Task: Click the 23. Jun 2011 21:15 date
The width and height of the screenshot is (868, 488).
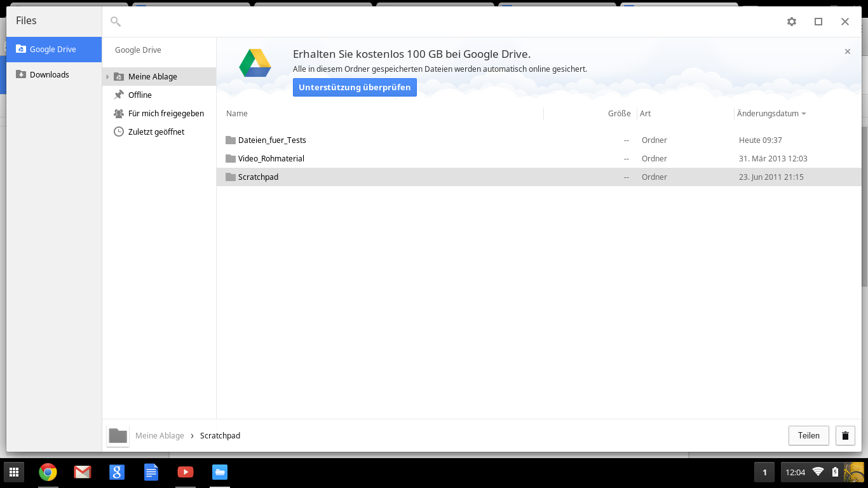Action: click(x=771, y=177)
